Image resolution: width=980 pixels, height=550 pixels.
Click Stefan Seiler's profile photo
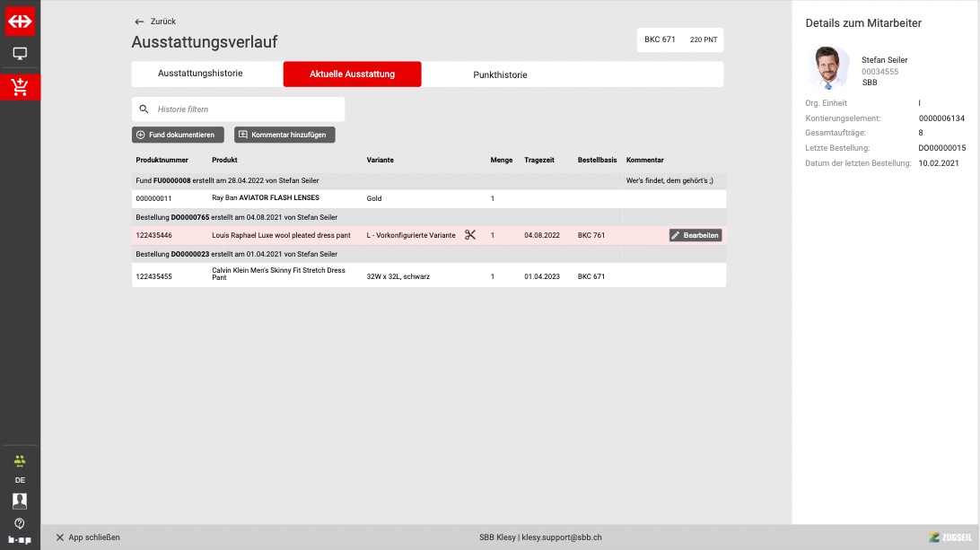tap(828, 67)
